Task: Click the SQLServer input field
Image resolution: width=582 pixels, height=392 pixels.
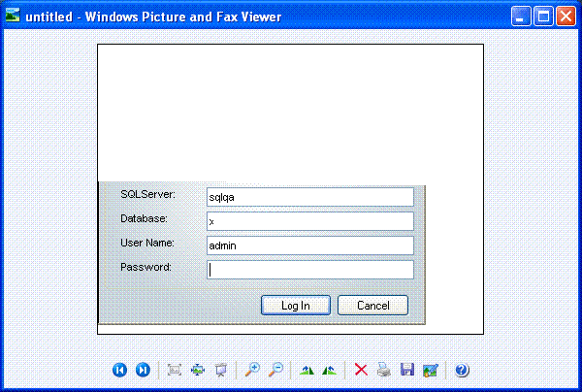Action: coord(310,197)
